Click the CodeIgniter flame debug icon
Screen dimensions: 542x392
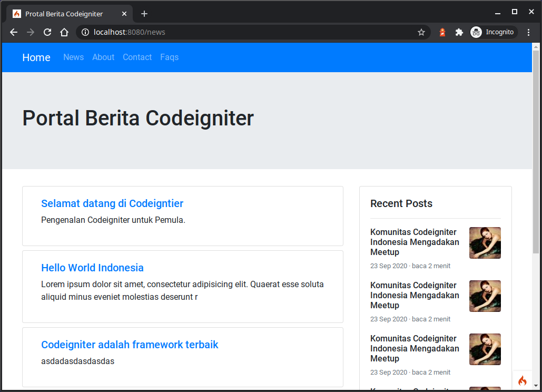522,380
